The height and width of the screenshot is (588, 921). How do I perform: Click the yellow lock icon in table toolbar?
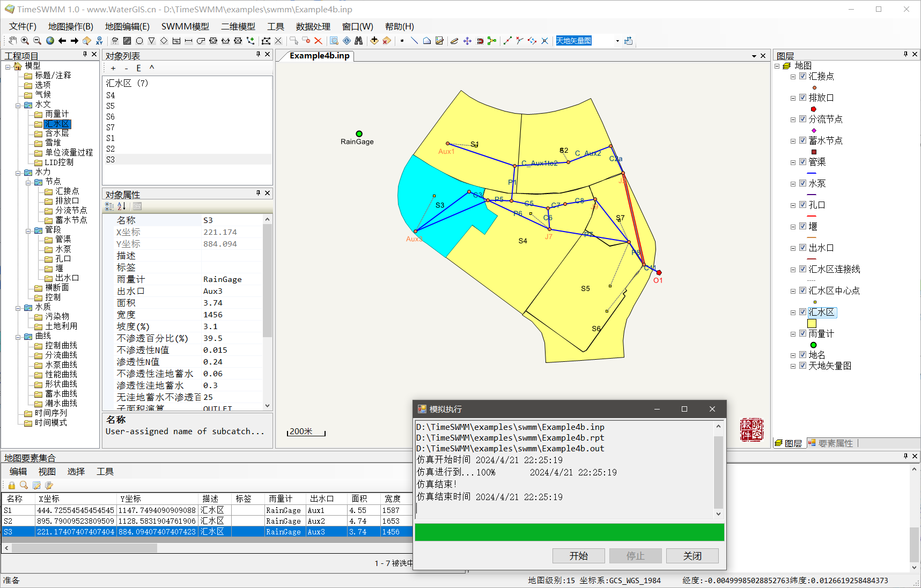pyautogui.click(x=11, y=485)
